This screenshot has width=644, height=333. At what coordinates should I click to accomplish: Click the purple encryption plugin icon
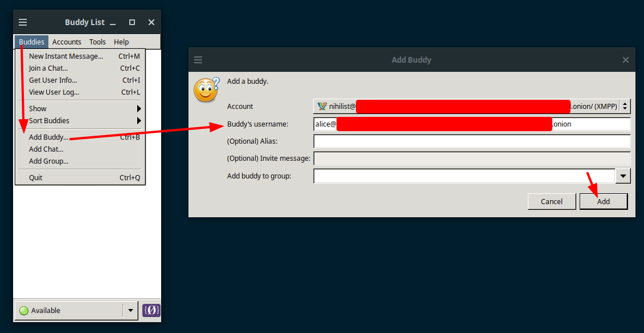(x=151, y=310)
